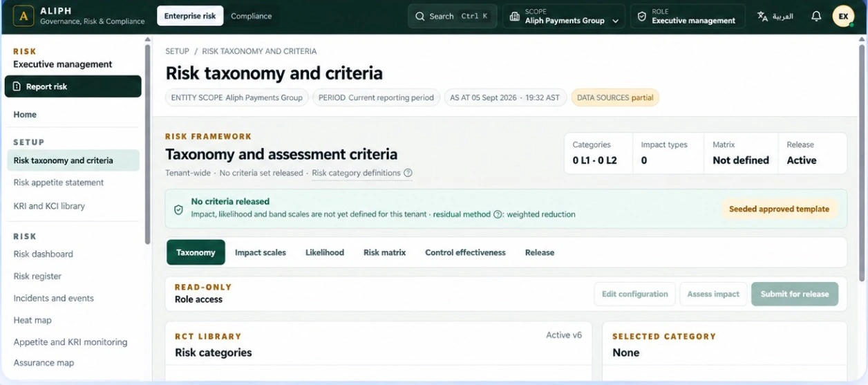The height and width of the screenshot is (385, 868).
Task: Switch to the Compliance tab
Action: coord(251,16)
